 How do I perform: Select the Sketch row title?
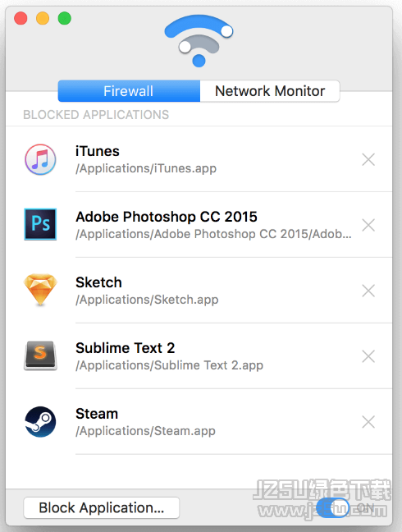(x=98, y=282)
